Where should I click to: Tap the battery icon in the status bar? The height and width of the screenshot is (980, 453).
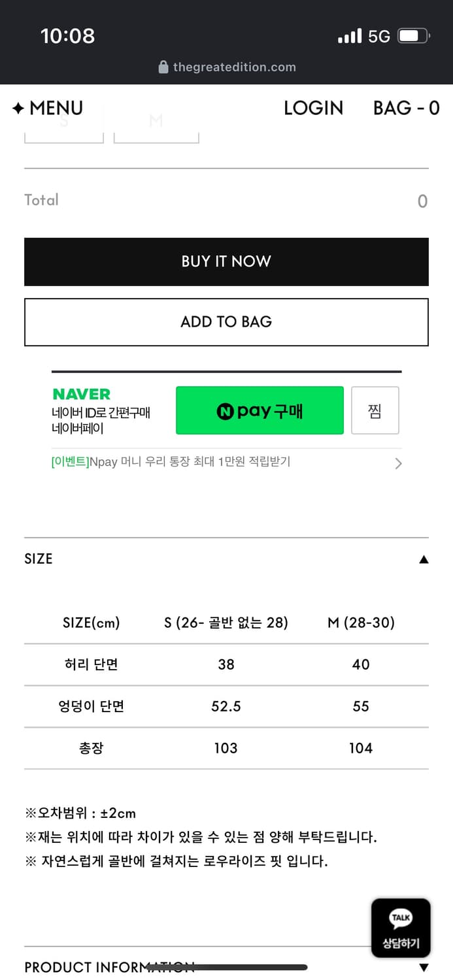(413, 36)
